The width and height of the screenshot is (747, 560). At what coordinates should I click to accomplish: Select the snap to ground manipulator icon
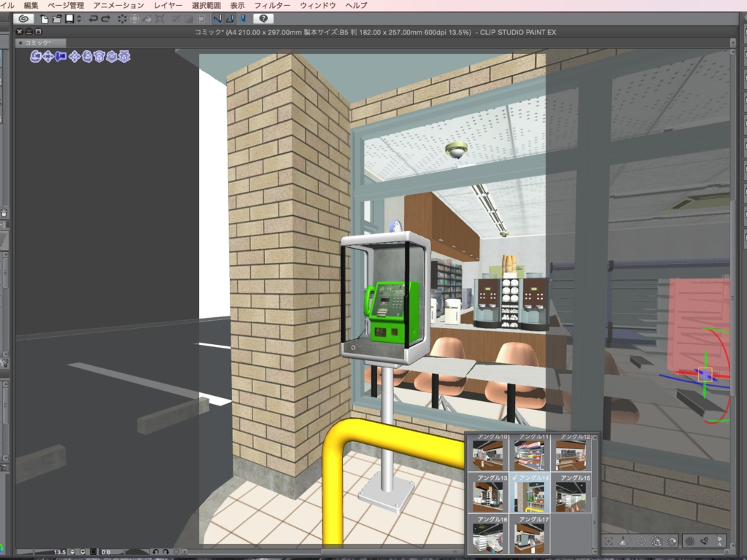(124, 57)
